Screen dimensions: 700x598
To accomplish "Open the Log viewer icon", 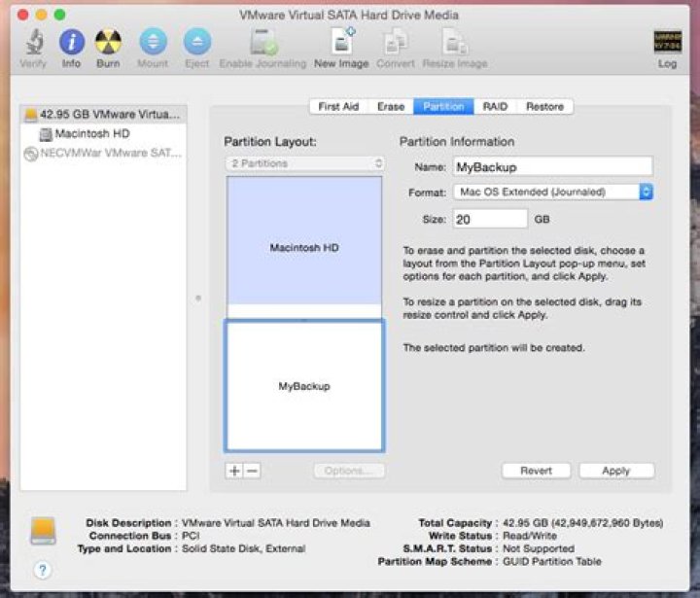I will pyautogui.click(x=667, y=42).
